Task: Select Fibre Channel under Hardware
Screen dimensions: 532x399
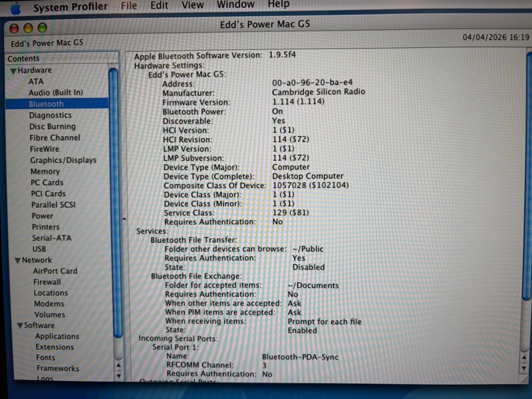Action: coord(55,138)
